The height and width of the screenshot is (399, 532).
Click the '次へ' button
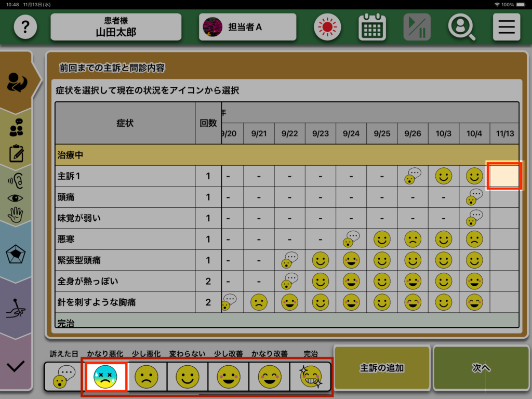click(481, 368)
